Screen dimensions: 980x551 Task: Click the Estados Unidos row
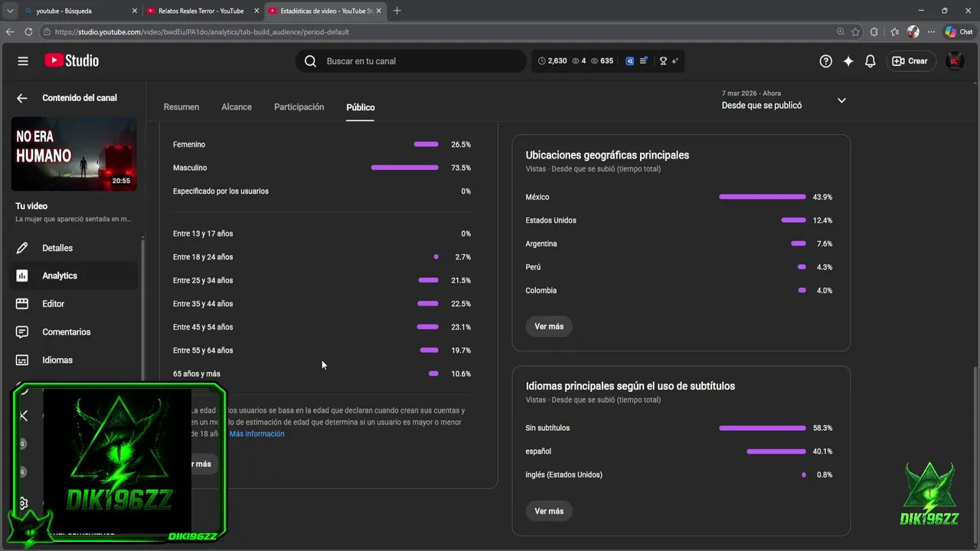679,220
